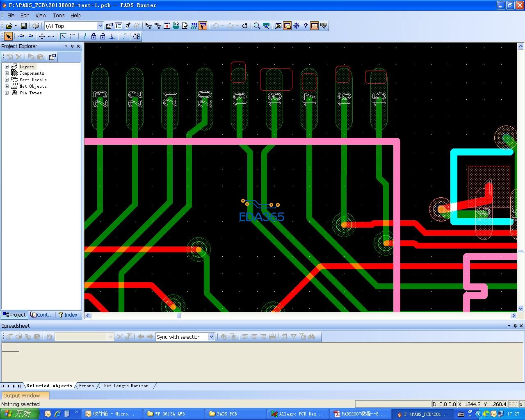Viewport: 525px width, 420px height.
Task: Expand the Layers tree node
Action: pos(7,66)
